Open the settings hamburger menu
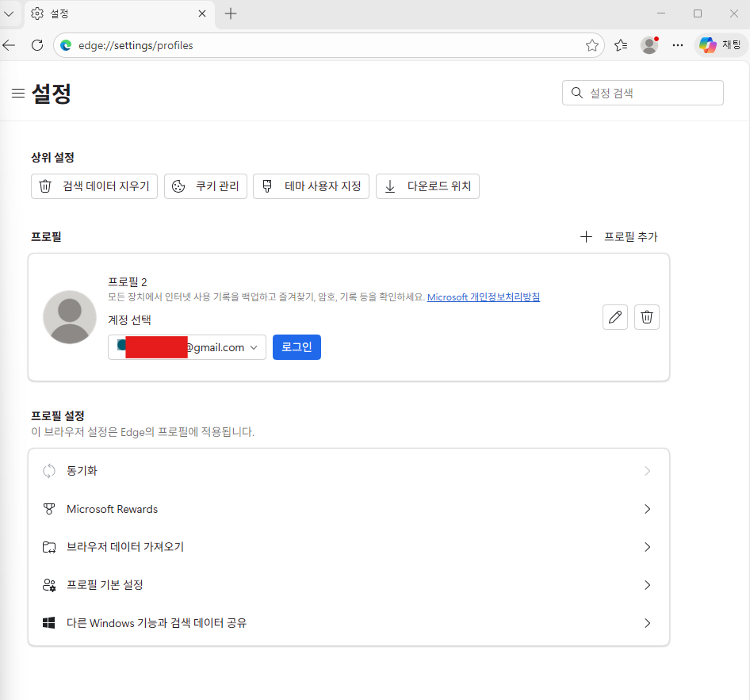 pos(18,93)
